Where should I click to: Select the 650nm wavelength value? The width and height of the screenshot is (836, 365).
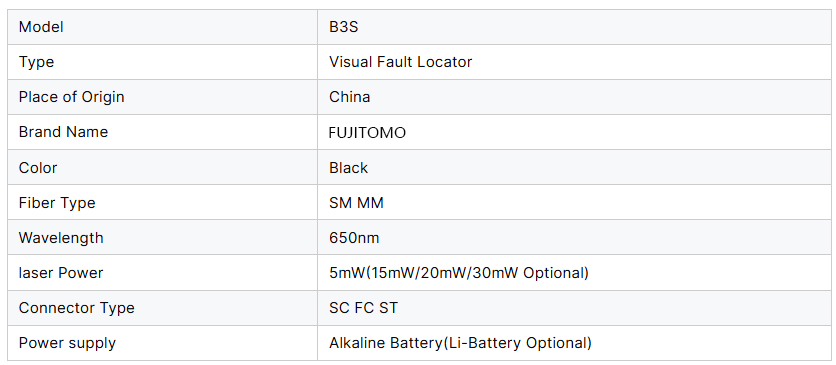coord(354,238)
